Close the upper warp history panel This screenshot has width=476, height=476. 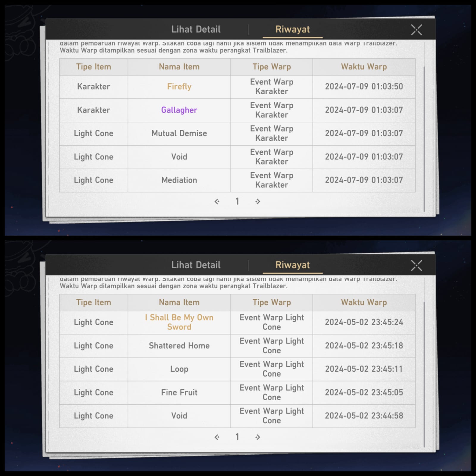[416, 30]
